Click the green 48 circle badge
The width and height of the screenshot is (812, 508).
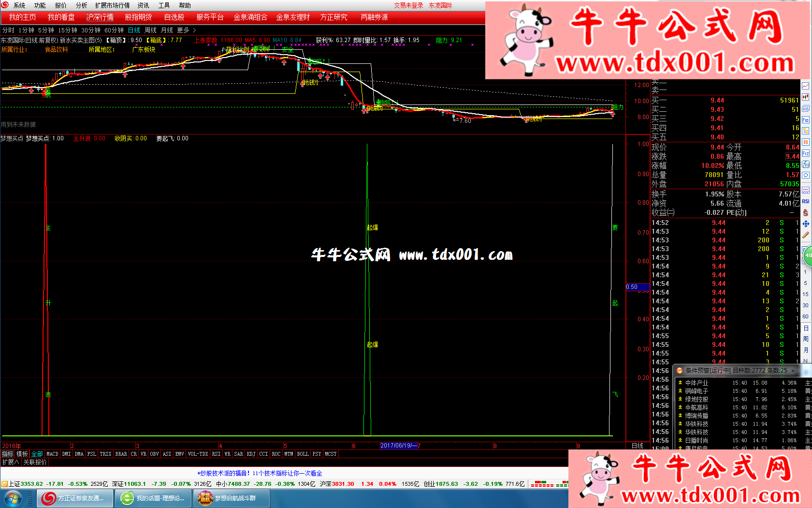click(808, 255)
